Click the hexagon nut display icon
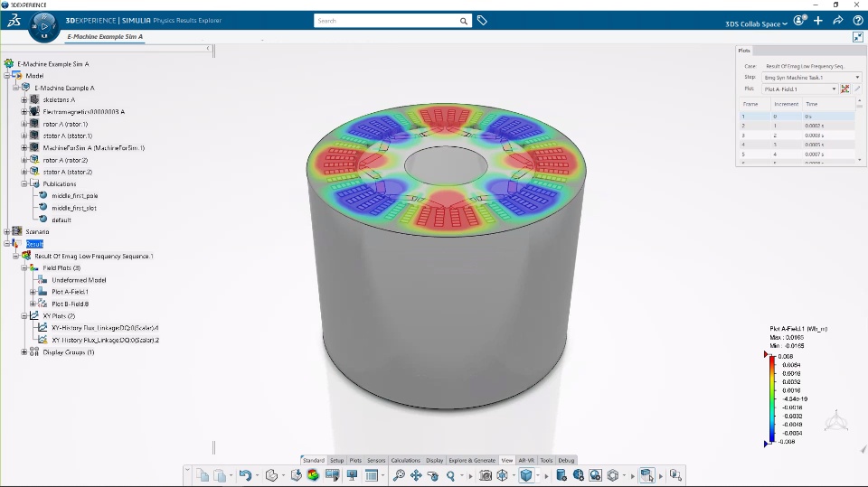This screenshot has height=487, width=868. pos(613,475)
